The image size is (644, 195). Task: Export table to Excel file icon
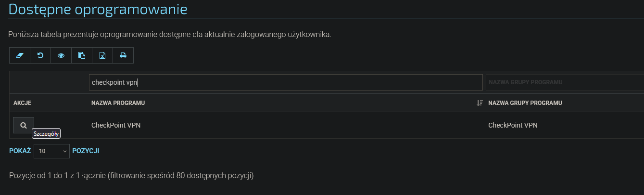(x=102, y=55)
